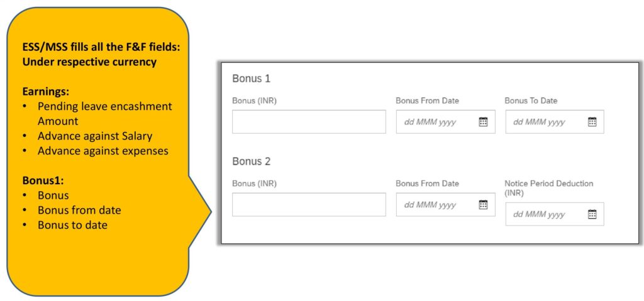Click placeholder text in Notice Period Deduction field
The width and height of the screenshot is (644, 301).
coord(539,215)
